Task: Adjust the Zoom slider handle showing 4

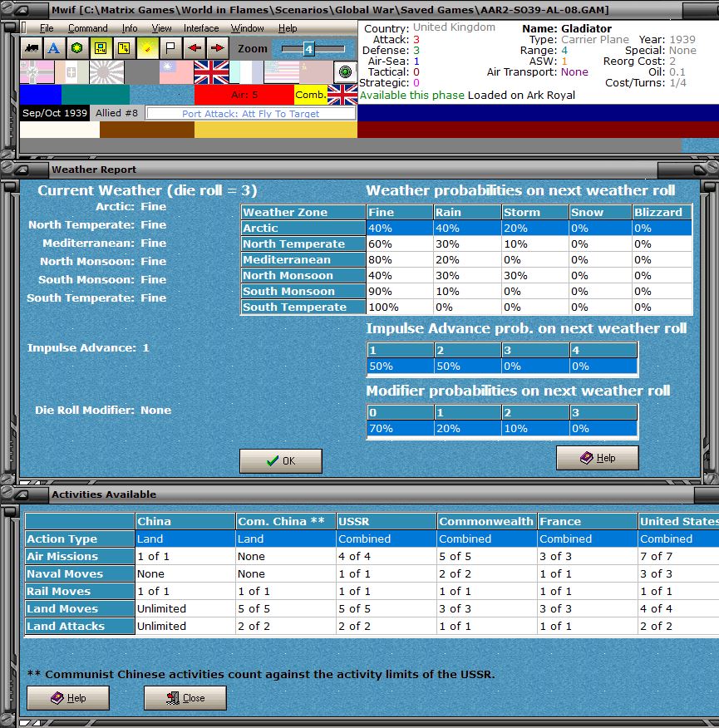Action: pyautogui.click(x=309, y=49)
